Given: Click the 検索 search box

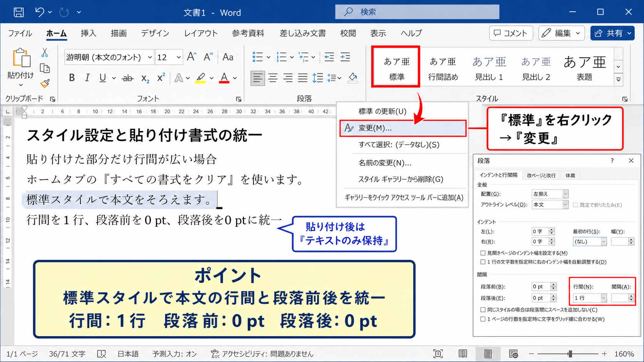Looking at the screenshot, I should pyautogui.click(x=417, y=12).
